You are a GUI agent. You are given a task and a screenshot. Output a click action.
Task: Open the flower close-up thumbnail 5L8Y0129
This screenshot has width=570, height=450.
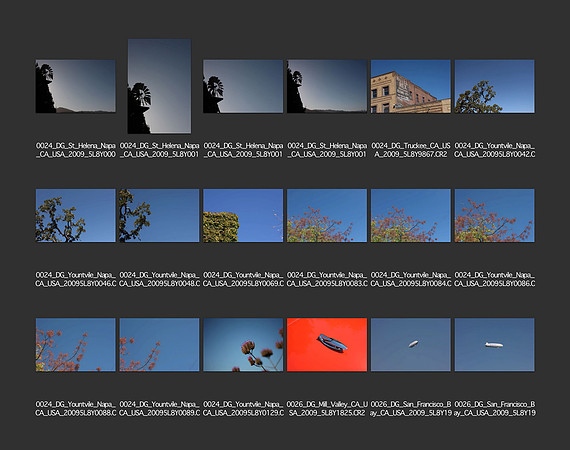point(243,345)
